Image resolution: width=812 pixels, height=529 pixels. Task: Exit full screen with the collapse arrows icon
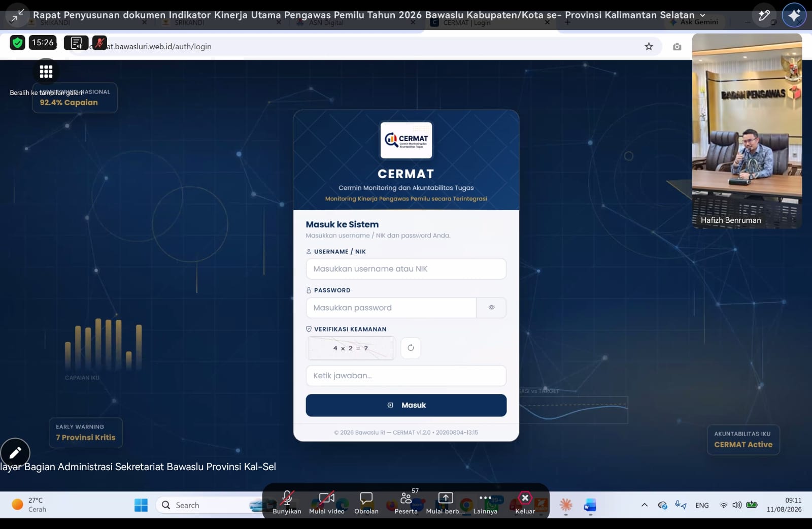pyautogui.click(x=17, y=15)
